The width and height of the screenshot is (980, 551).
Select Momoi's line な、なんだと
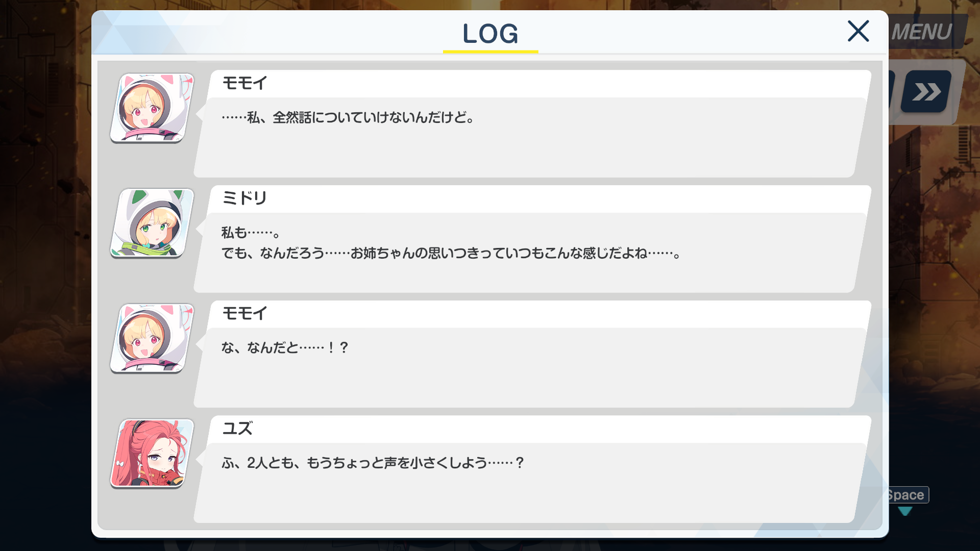[x=285, y=348]
